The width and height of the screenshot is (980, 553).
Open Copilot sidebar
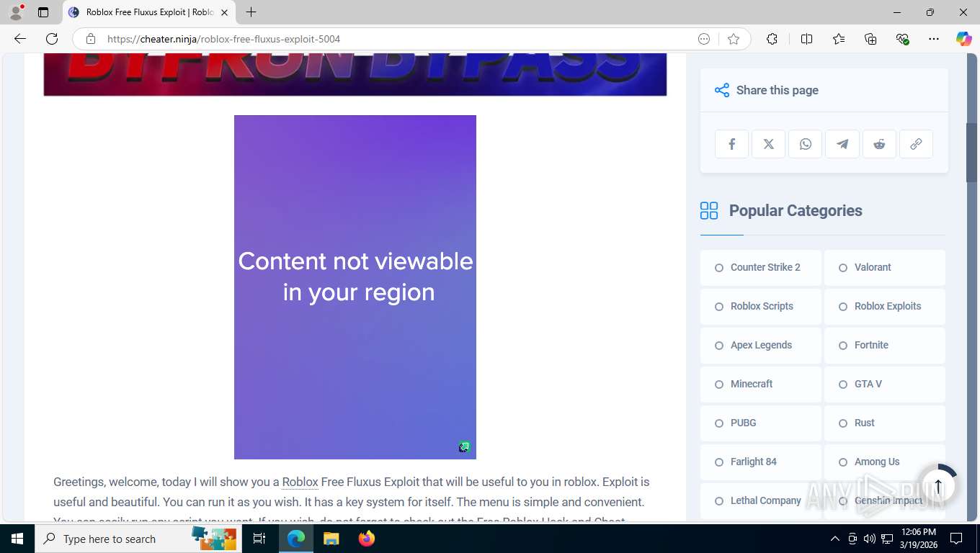click(963, 39)
